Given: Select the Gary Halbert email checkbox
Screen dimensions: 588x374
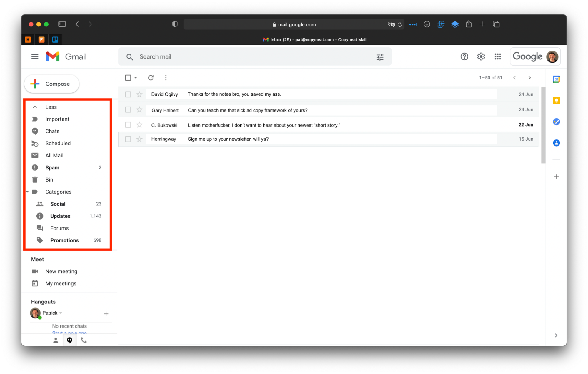Looking at the screenshot, I should [128, 110].
